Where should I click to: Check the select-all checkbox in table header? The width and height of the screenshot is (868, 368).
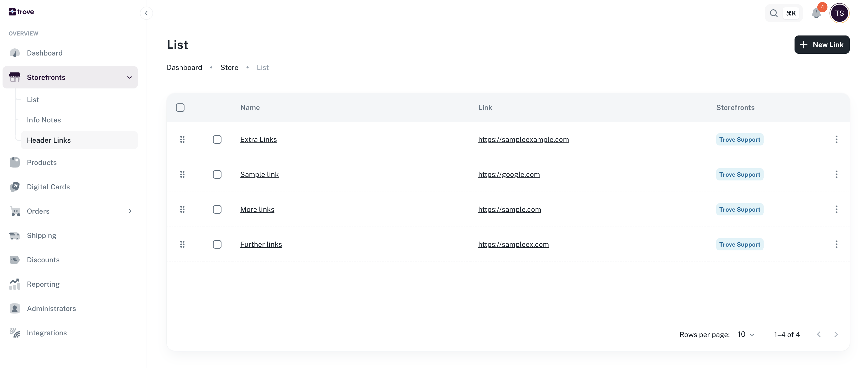point(180,107)
